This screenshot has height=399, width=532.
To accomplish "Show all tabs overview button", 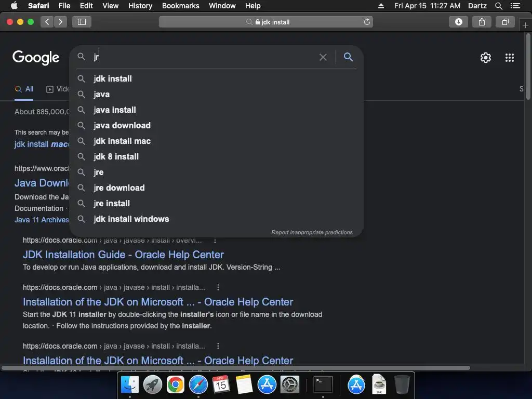I will tap(505, 22).
